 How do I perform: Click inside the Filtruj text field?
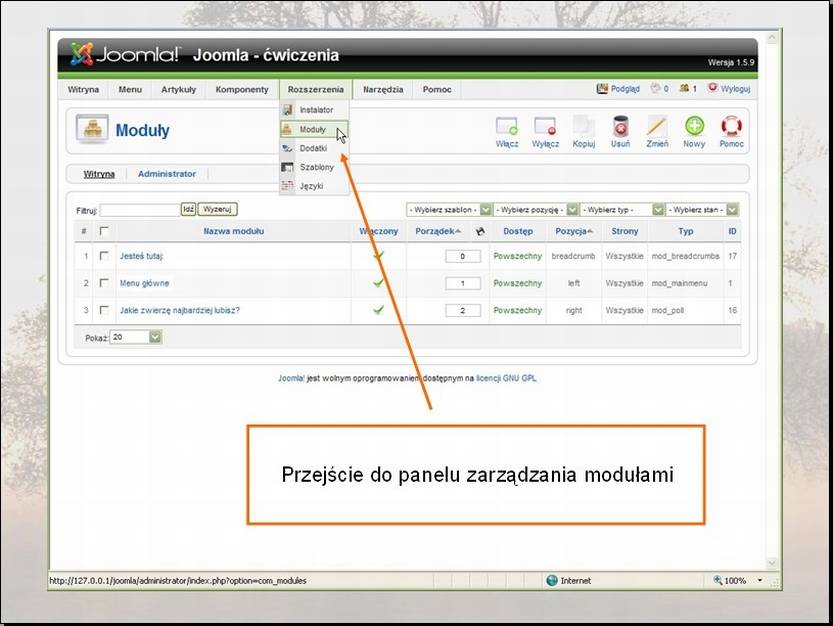coord(140,210)
